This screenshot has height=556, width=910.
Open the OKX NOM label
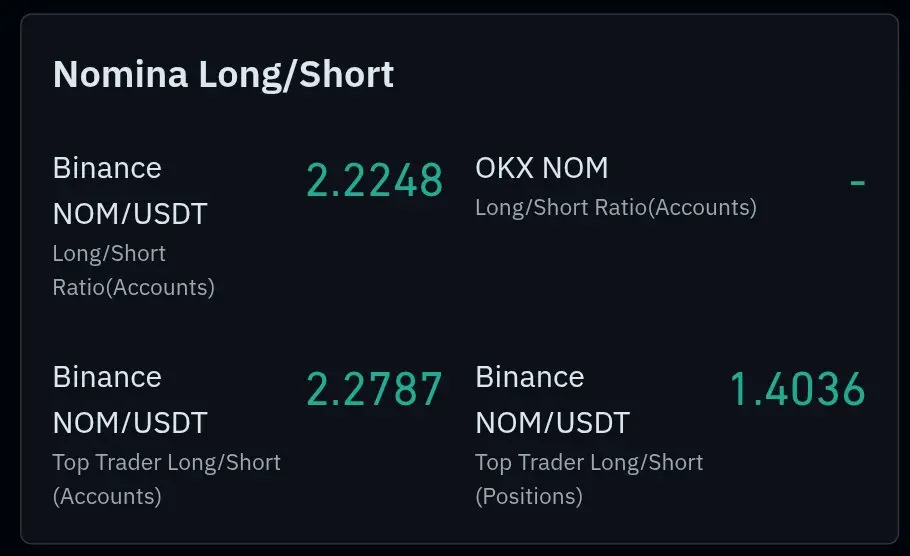[541, 168]
